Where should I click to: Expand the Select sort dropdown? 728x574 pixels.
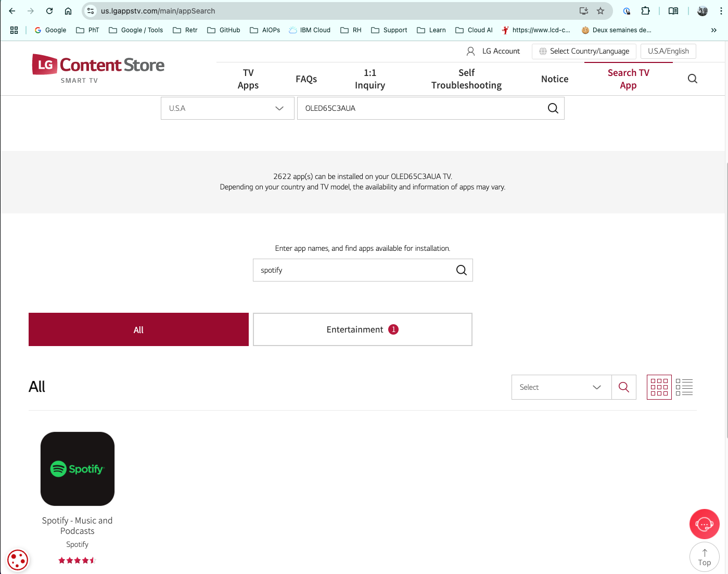(561, 387)
